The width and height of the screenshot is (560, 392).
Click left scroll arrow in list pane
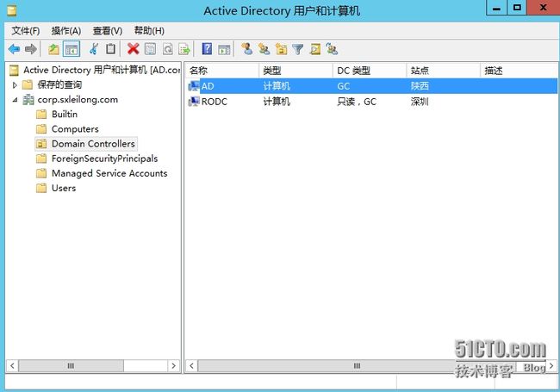(x=192, y=366)
